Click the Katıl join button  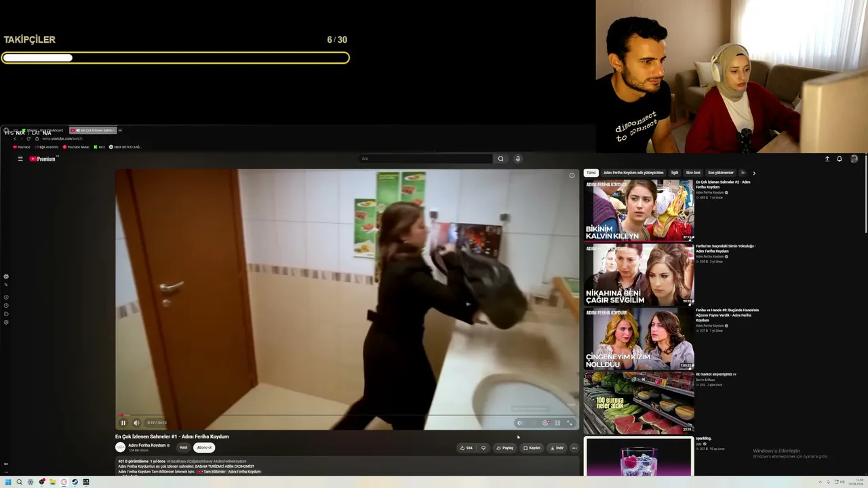[x=183, y=447]
